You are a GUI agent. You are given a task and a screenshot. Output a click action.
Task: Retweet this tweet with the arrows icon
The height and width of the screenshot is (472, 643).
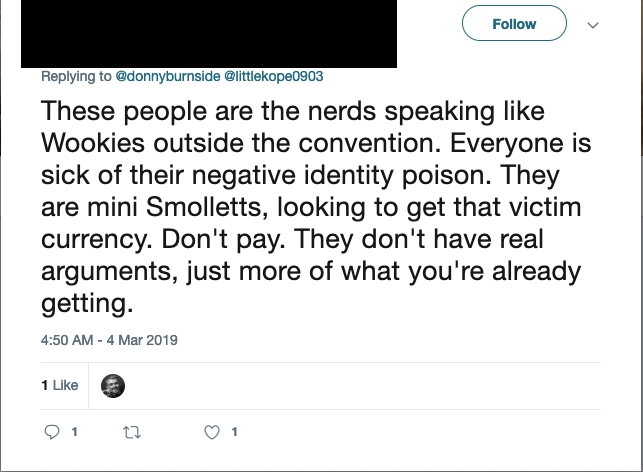pos(132,432)
